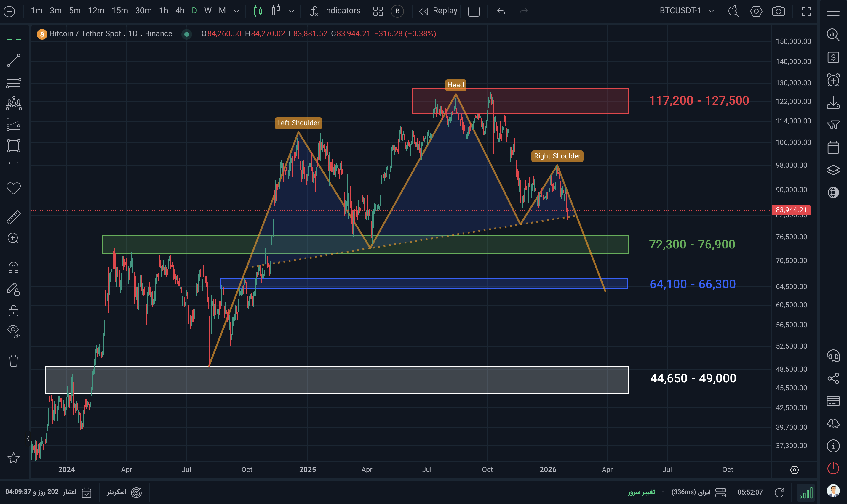Image resolution: width=847 pixels, height=504 pixels.
Task: Expand chart style dropdown arrow
Action: coord(291,11)
